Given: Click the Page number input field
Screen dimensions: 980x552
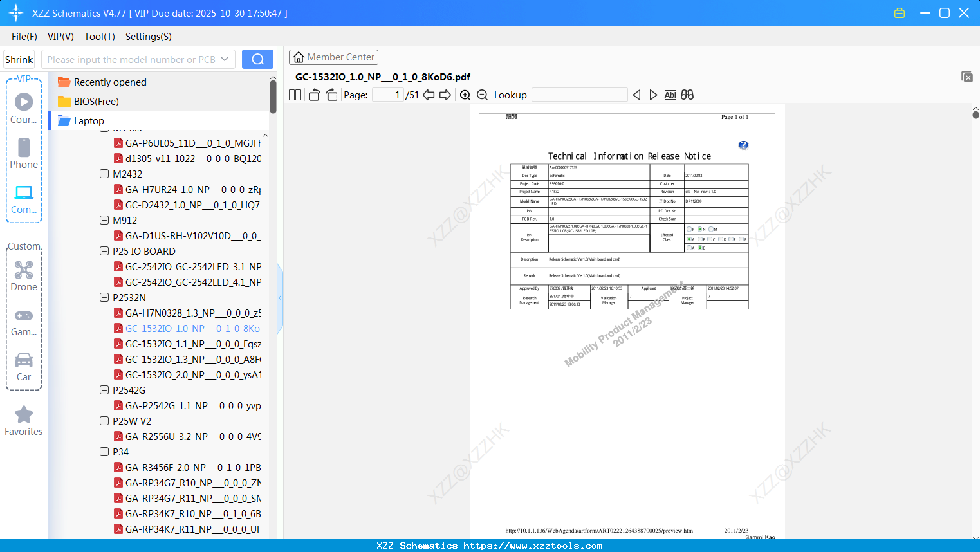Looking at the screenshot, I should [387, 95].
